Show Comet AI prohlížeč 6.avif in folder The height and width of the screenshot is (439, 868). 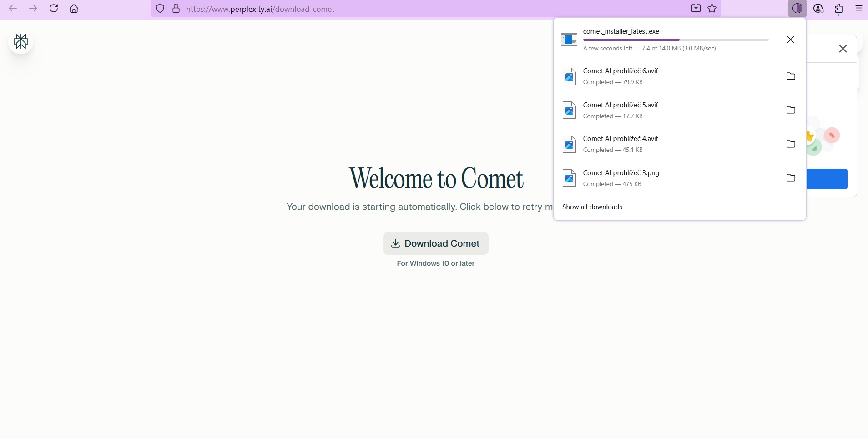click(x=791, y=76)
